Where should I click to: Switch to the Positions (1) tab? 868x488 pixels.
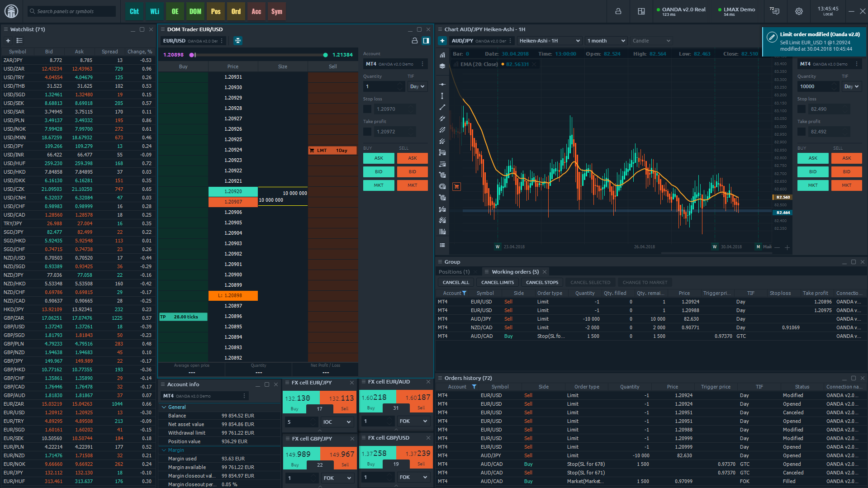[x=454, y=272]
